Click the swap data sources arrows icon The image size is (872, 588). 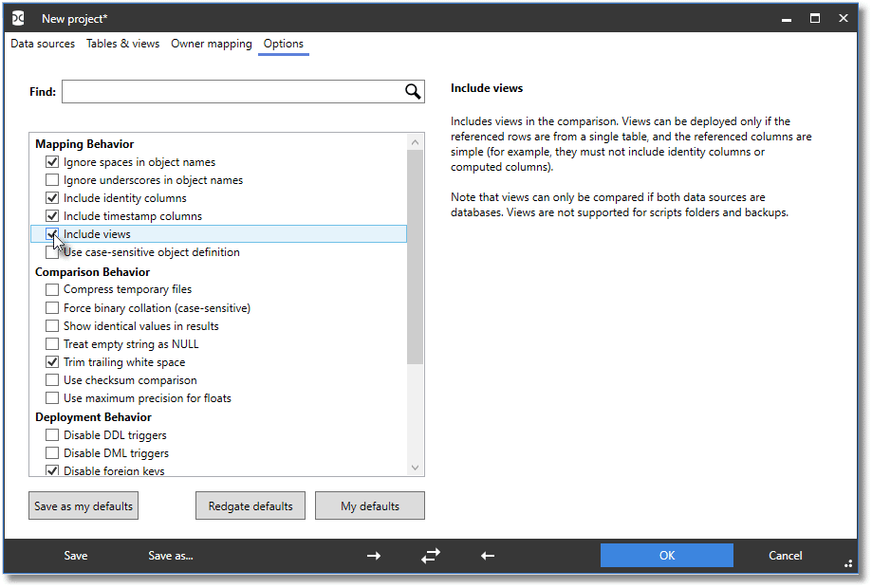pos(431,556)
